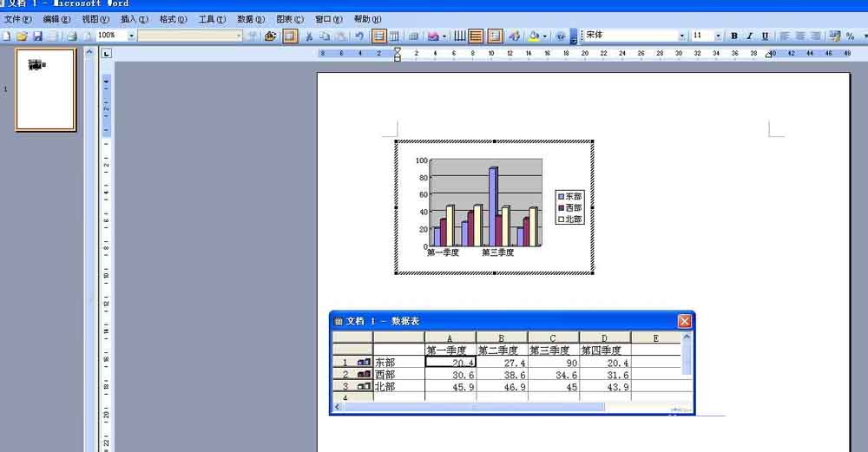
Task: Open the zoom 100% dropdown
Action: click(x=131, y=36)
